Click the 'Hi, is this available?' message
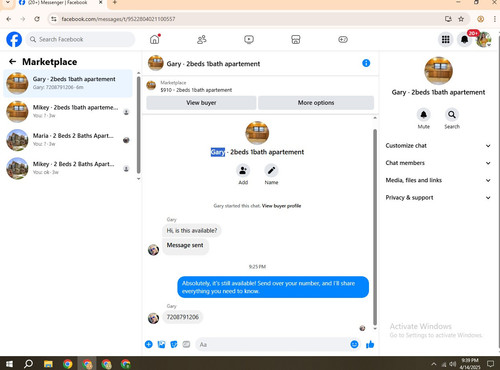Viewport: 500px width, 370px height. (192, 231)
